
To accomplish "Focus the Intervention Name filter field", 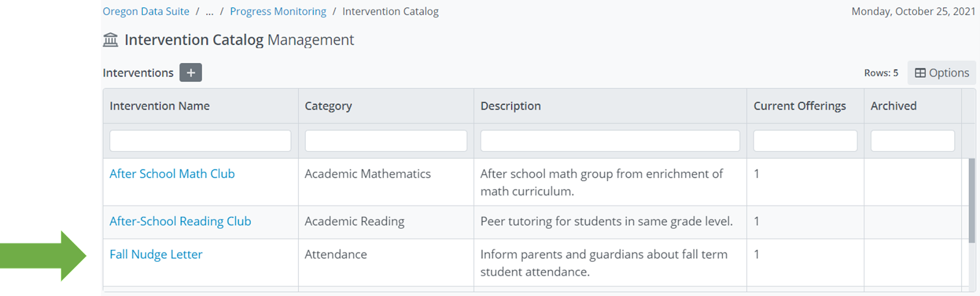I will coord(200,141).
